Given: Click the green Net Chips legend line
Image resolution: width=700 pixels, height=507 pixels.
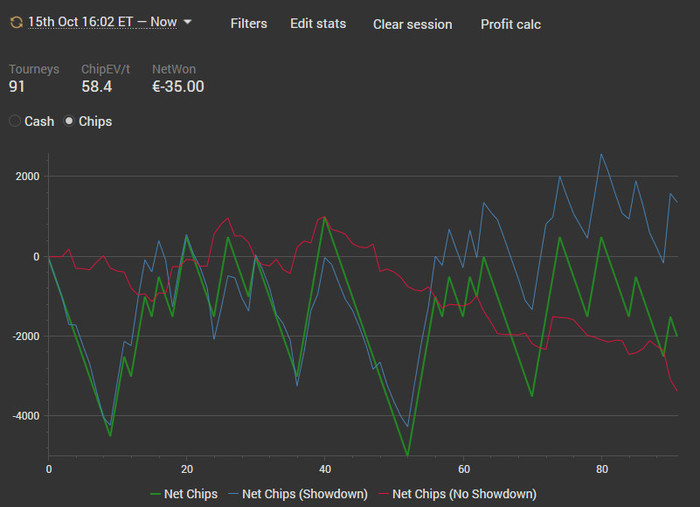Looking at the screenshot, I should pyautogui.click(x=155, y=494).
